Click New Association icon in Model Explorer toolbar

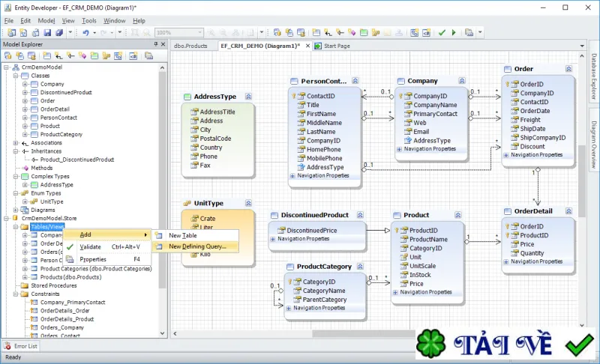click(x=58, y=56)
